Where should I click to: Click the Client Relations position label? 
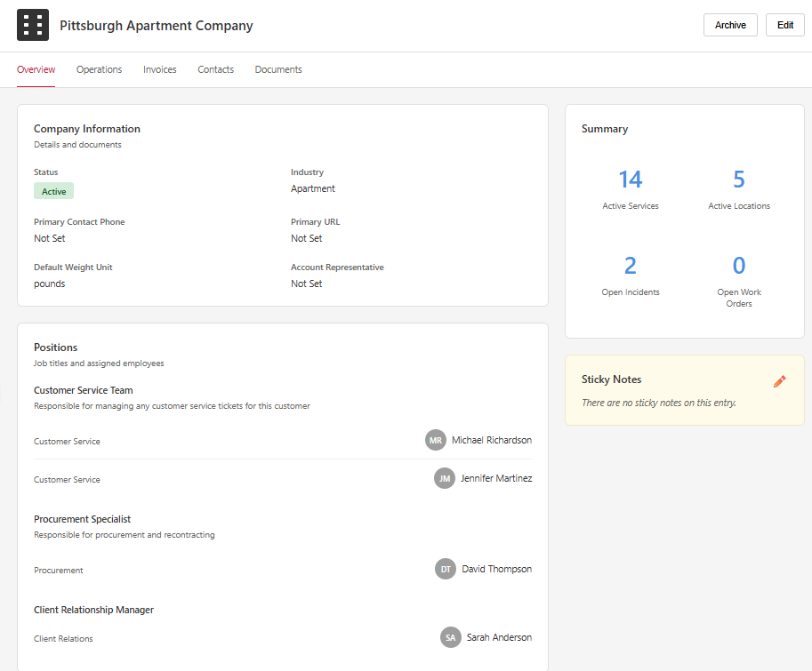[63, 638]
